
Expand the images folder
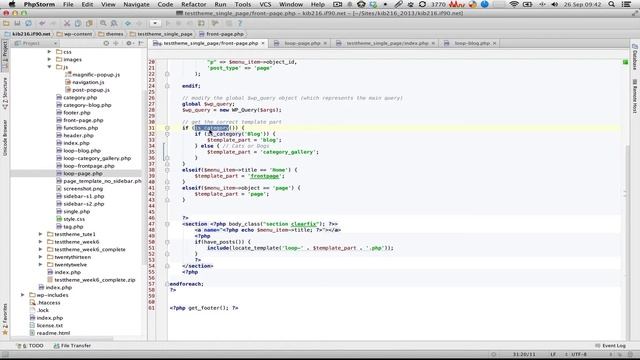tap(49, 59)
